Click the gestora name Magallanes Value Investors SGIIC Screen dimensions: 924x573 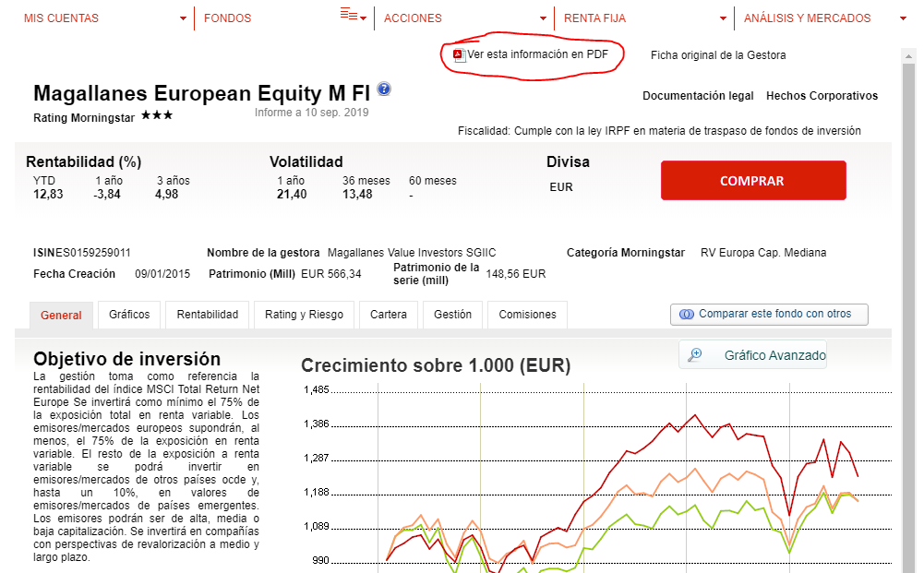coord(412,253)
